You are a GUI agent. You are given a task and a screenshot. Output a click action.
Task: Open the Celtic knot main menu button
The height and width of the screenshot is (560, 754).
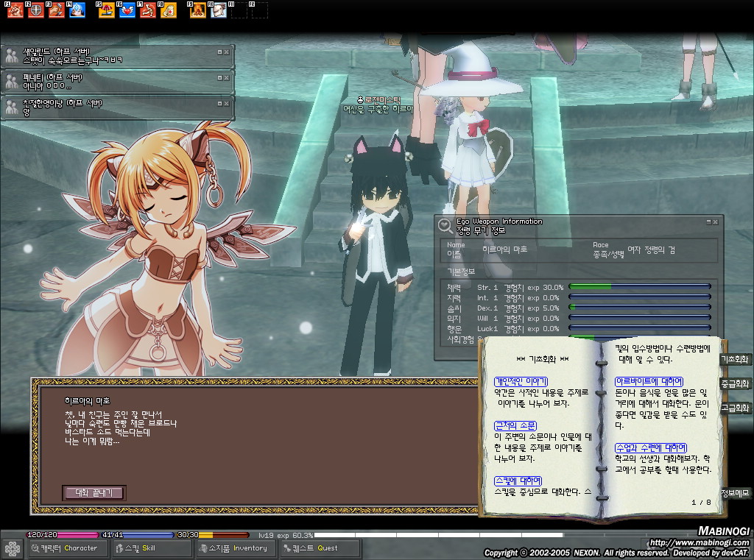tap(13, 548)
